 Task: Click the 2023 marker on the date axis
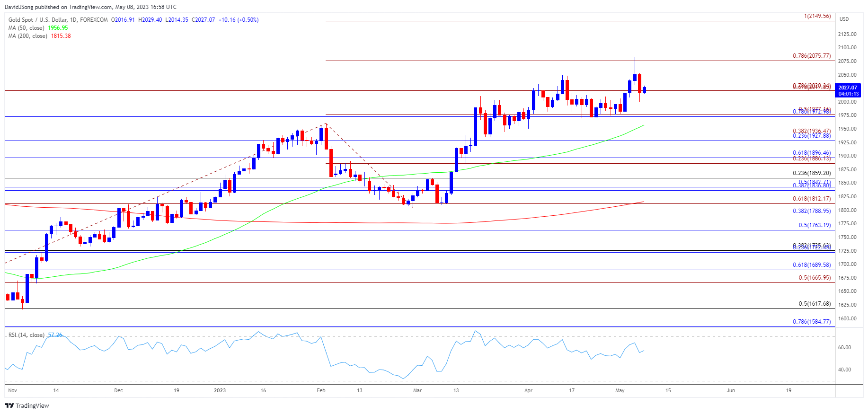point(220,390)
